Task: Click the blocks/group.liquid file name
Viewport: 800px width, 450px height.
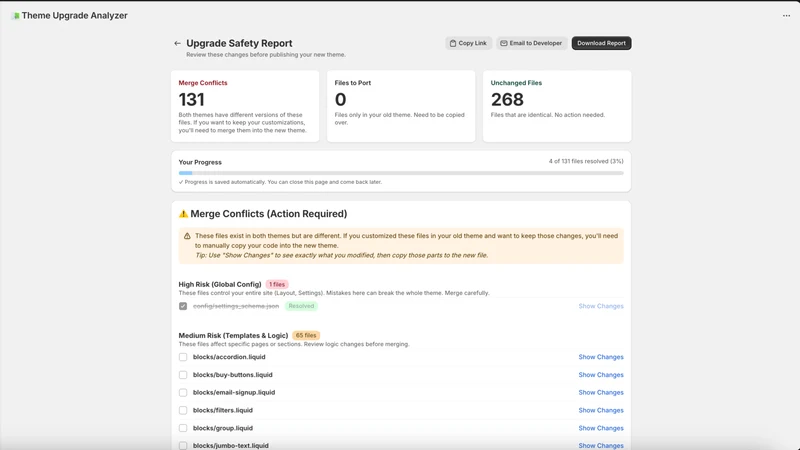Action: (223, 428)
